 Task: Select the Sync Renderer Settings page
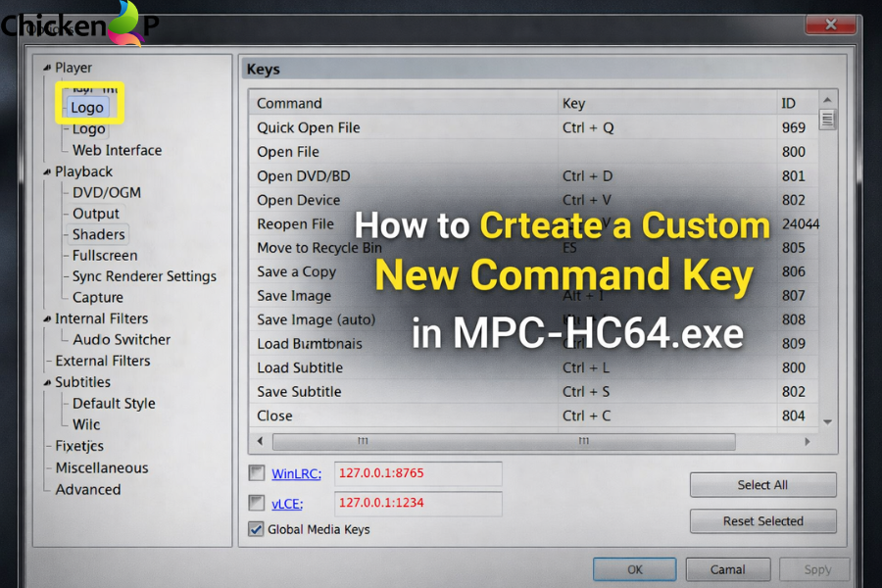pos(145,276)
